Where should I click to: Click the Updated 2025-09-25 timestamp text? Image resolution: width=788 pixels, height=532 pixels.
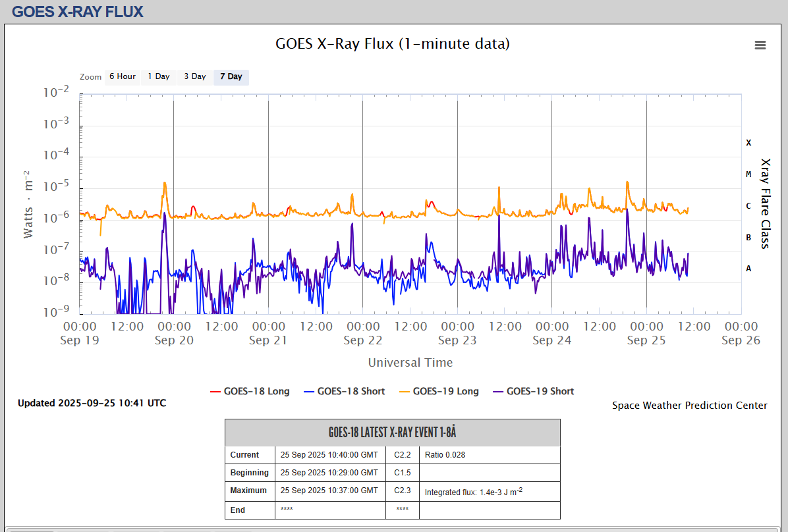(x=92, y=403)
